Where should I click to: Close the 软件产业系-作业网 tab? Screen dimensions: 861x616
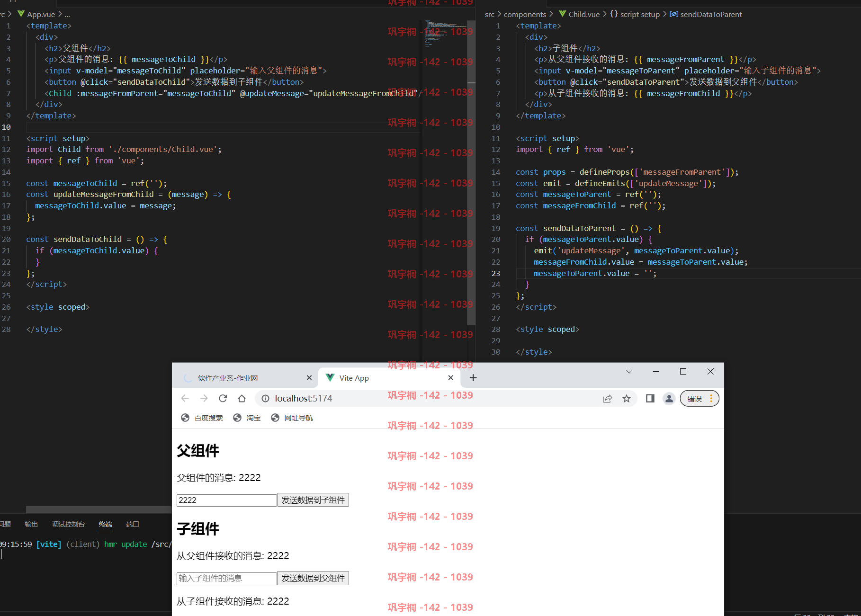pos(309,378)
